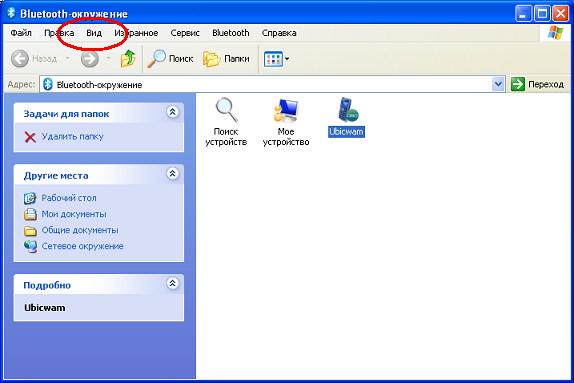The width and height of the screenshot is (574, 383).
Task: Minimize the Bluetooth-окружение window
Action: point(523,14)
